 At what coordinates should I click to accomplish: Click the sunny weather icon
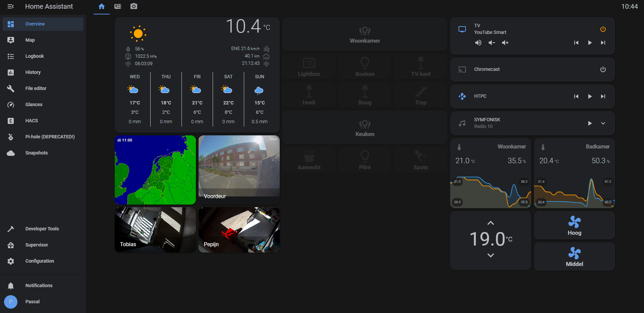(x=138, y=34)
